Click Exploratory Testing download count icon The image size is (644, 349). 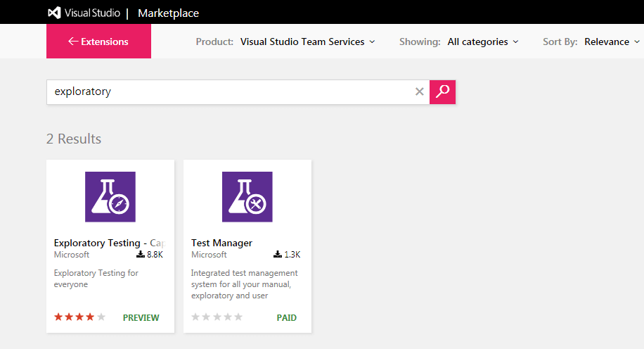[141, 255]
